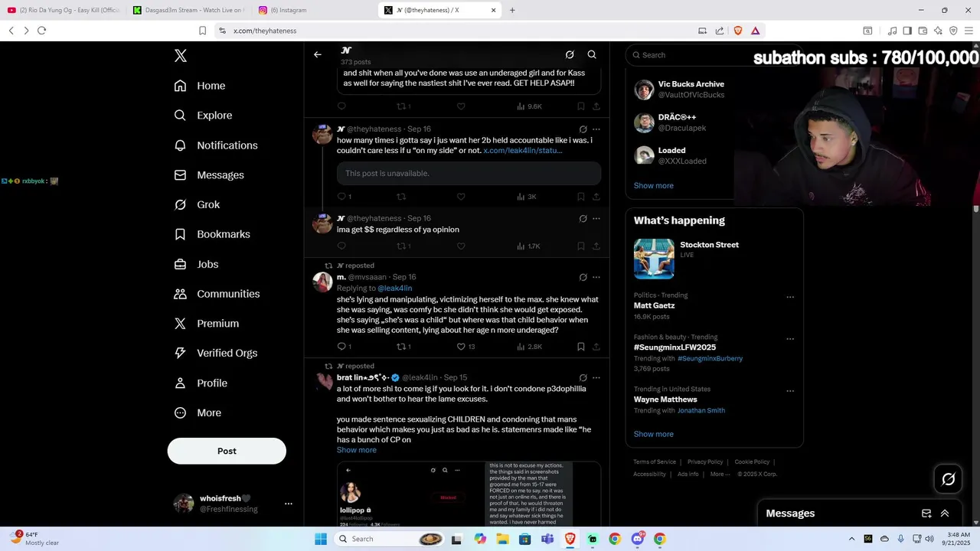Screen dimensions: 980x551
Task: Click the Verified Orgs lightning icon
Action: click(180, 353)
